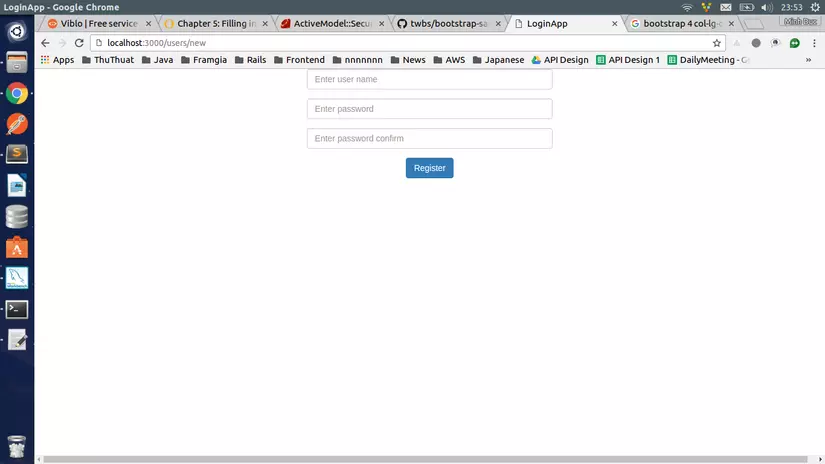Open Postman from the dock
The image size is (825, 464).
pos(17,124)
